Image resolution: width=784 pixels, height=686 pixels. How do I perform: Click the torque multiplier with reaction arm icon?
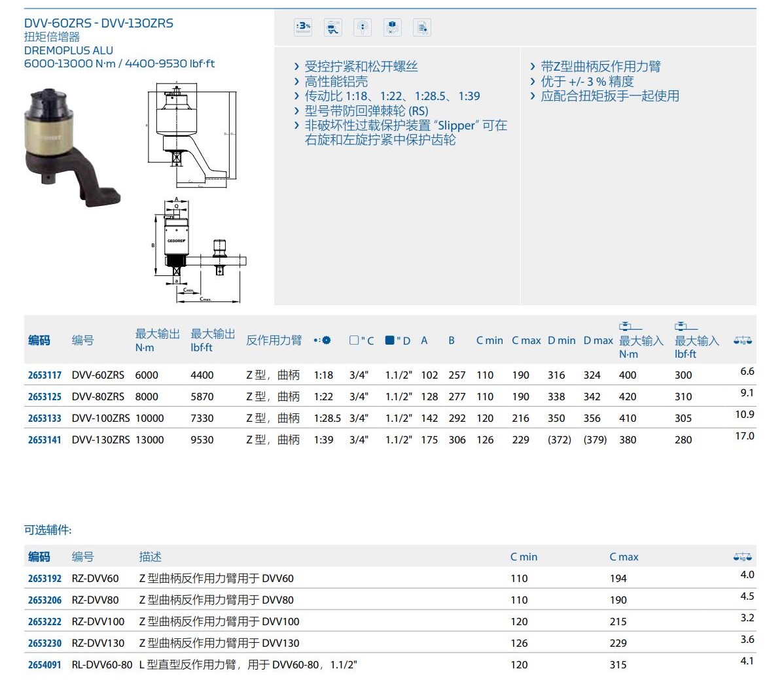[x=333, y=27]
